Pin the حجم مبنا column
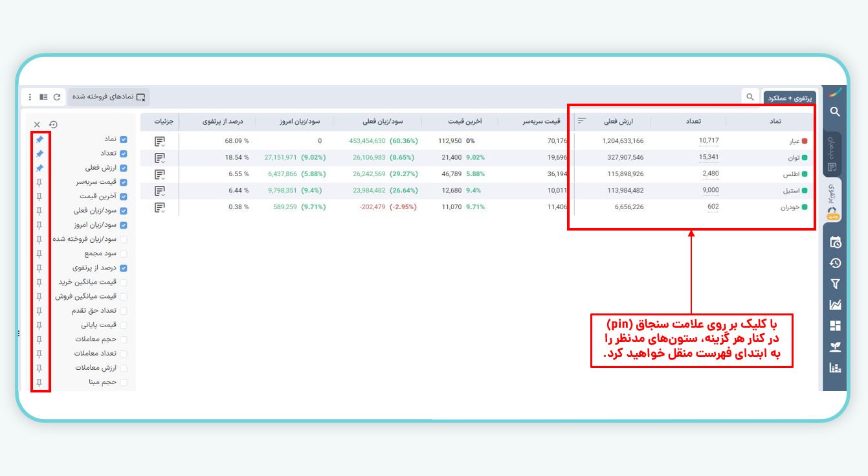The image size is (868, 476). click(x=39, y=382)
